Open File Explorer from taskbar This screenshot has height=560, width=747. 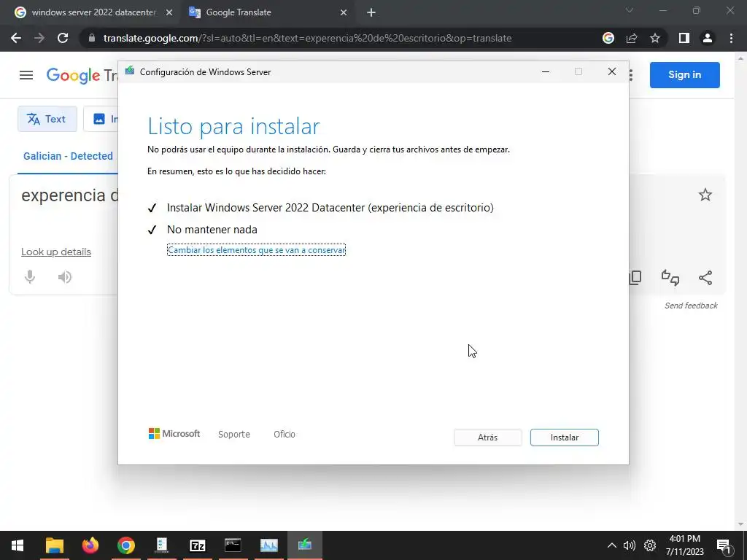[x=54, y=545]
